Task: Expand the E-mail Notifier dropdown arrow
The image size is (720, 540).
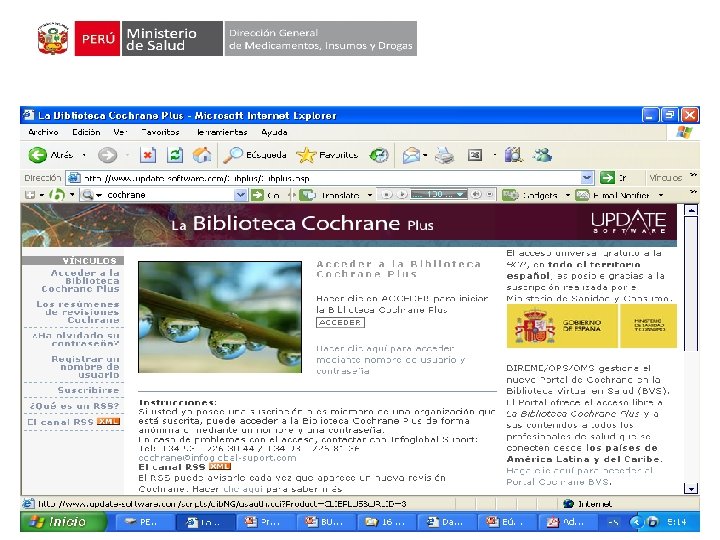Action: (661, 195)
